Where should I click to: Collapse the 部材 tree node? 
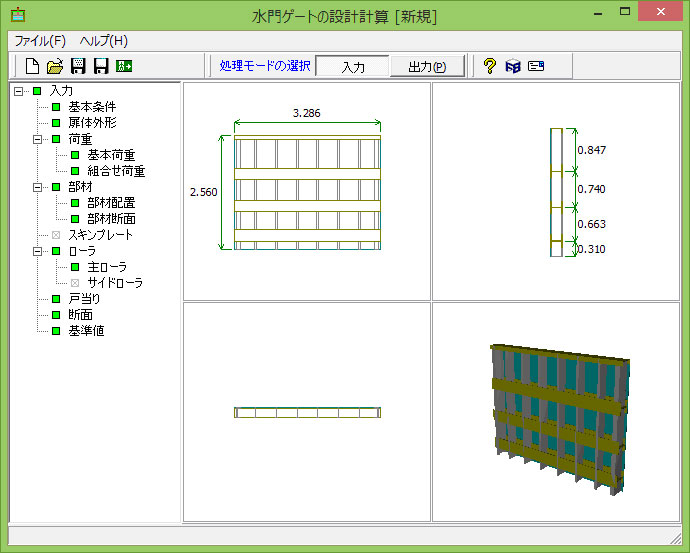point(38,187)
